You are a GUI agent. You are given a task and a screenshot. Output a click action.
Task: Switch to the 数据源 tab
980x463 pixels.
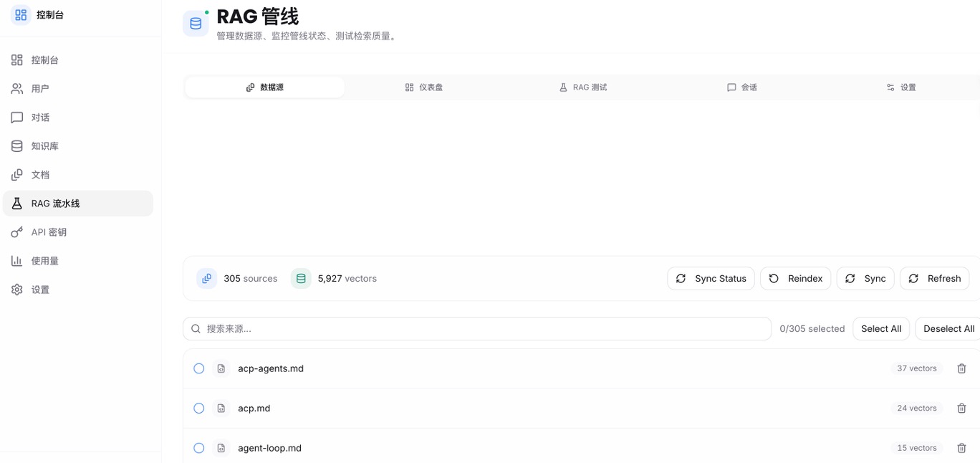264,87
